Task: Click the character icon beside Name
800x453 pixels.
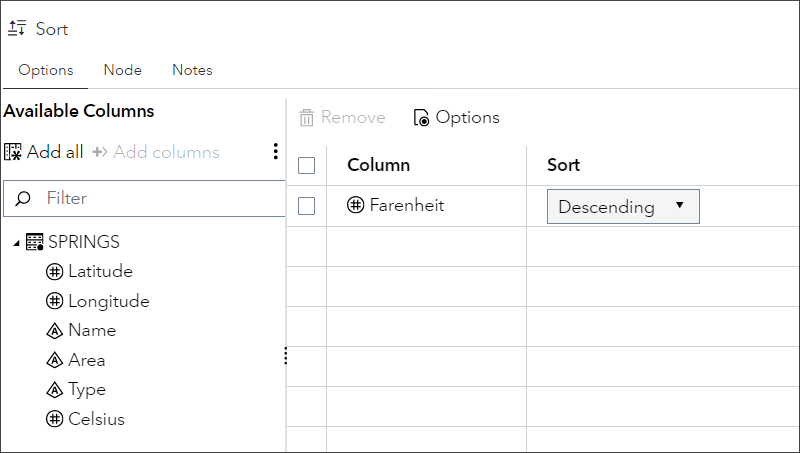Action: [55, 330]
